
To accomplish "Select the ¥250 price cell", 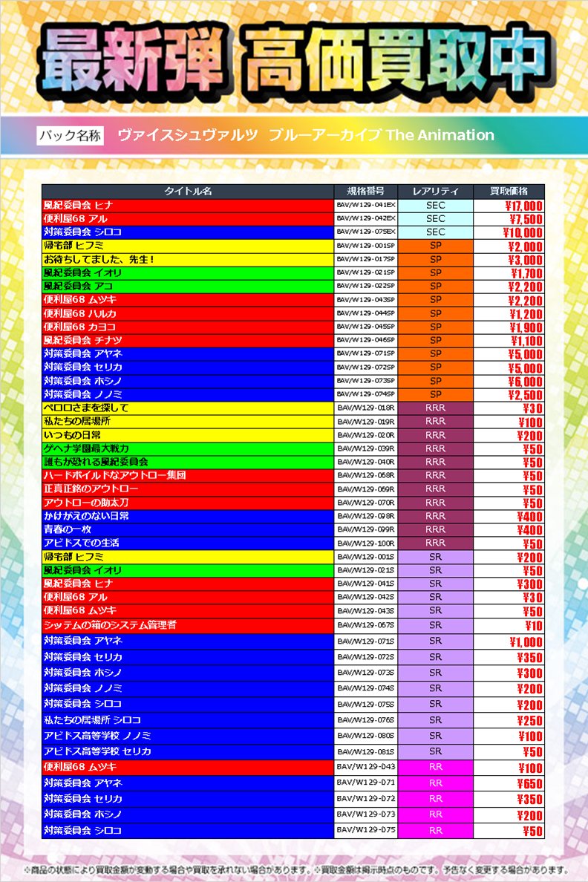I will pos(509,720).
